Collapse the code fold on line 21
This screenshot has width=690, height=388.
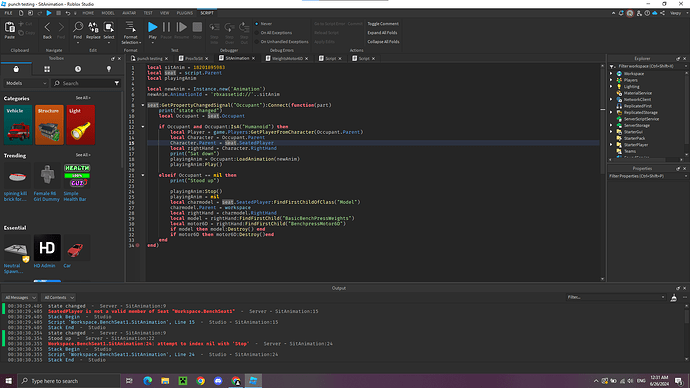143,175
